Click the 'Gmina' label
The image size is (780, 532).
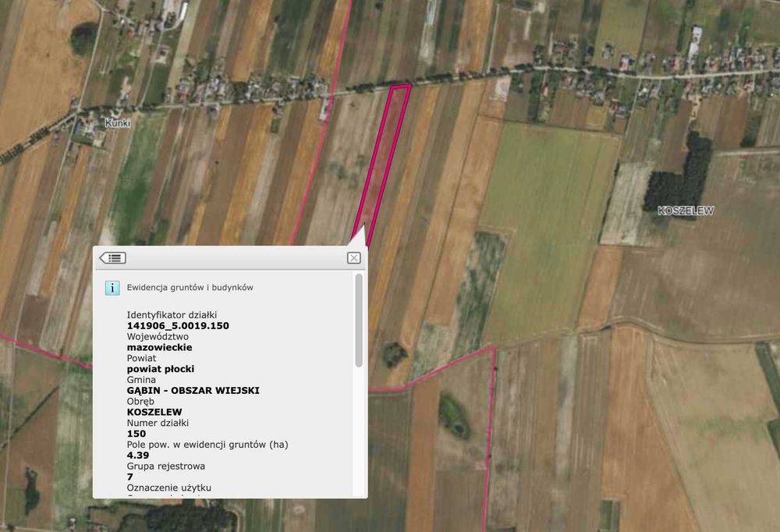pyautogui.click(x=141, y=380)
